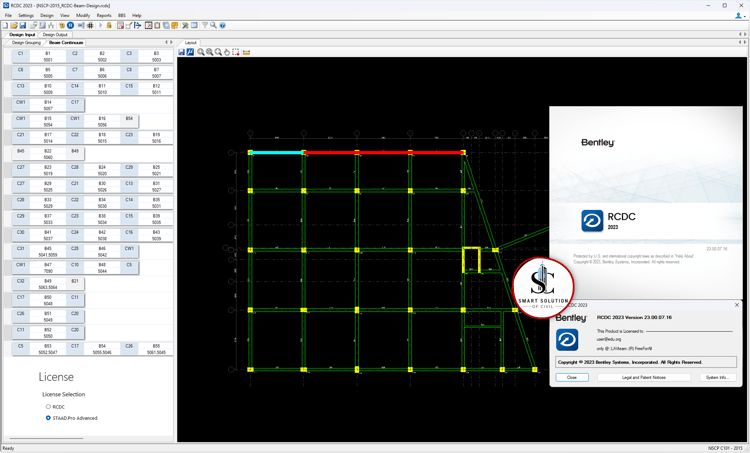Click beam cell B47 7090
The width and height of the screenshot is (750, 453).
[48, 267]
